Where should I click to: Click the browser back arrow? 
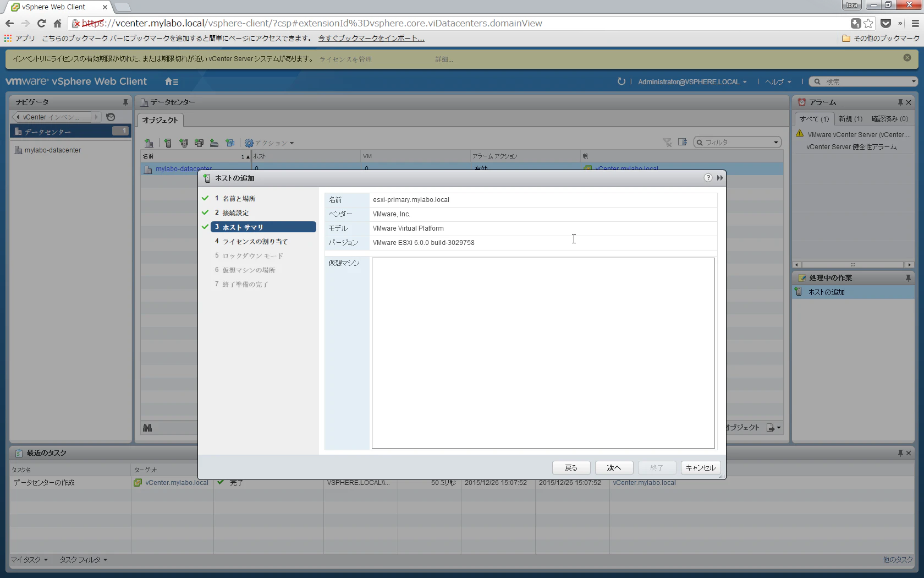(x=9, y=23)
